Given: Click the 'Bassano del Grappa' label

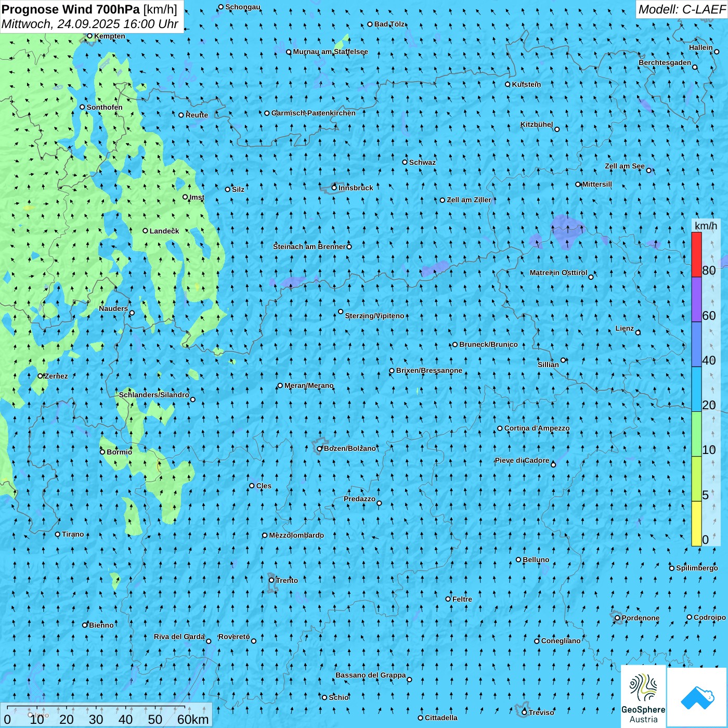Looking at the screenshot, I should coord(371,675).
